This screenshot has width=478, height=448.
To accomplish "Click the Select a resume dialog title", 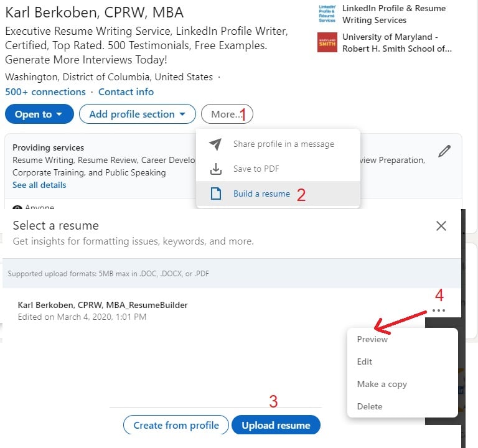I will (56, 226).
